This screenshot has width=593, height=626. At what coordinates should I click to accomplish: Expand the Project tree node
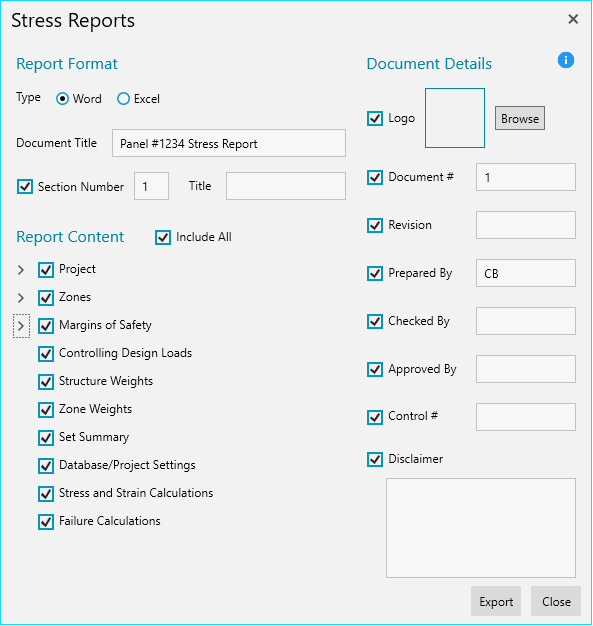(21, 270)
